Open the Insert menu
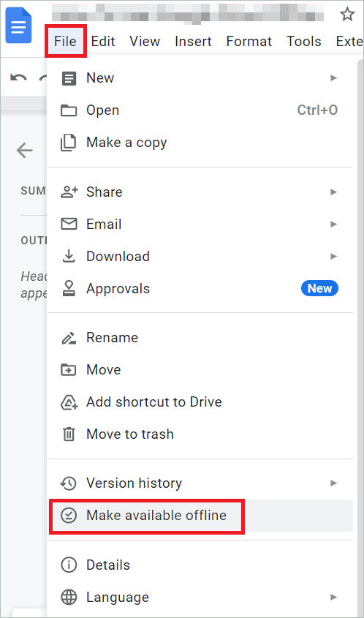The height and width of the screenshot is (618, 364). tap(193, 42)
